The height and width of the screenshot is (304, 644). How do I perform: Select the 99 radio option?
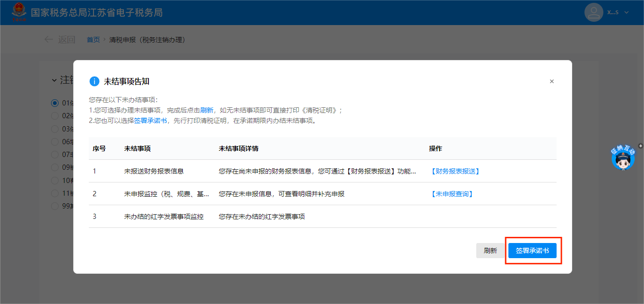[55, 206]
